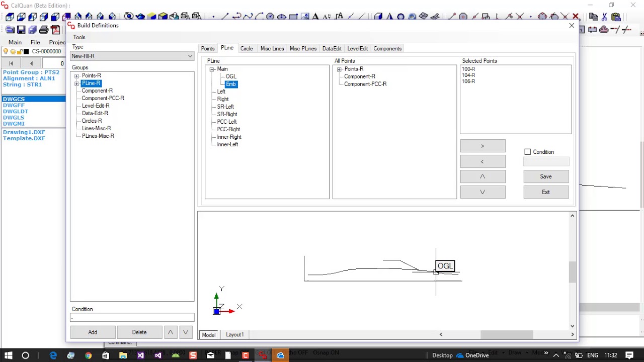Click the first record navigation arrow
This screenshot has width=644, height=362.
(x=11, y=63)
